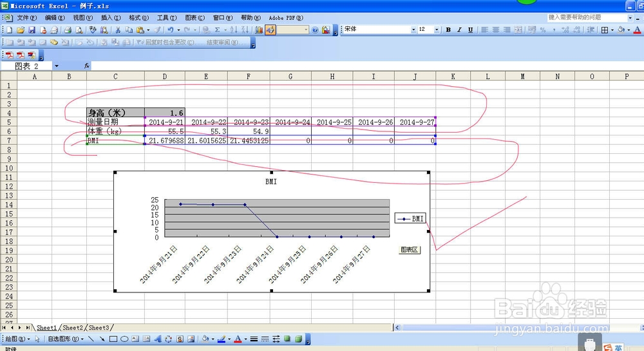Open Print Preview with the magnifier page icon
The image size is (644, 351).
(79, 30)
